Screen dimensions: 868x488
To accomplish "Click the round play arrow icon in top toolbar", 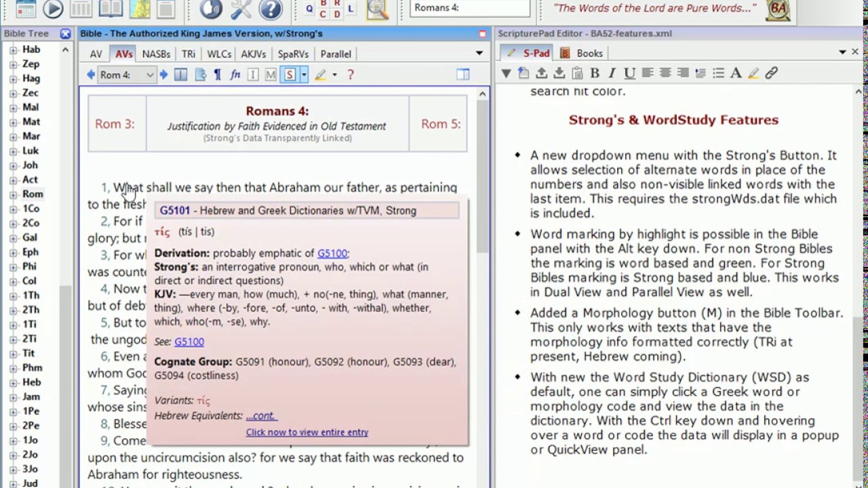I will pyautogui.click(x=54, y=9).
